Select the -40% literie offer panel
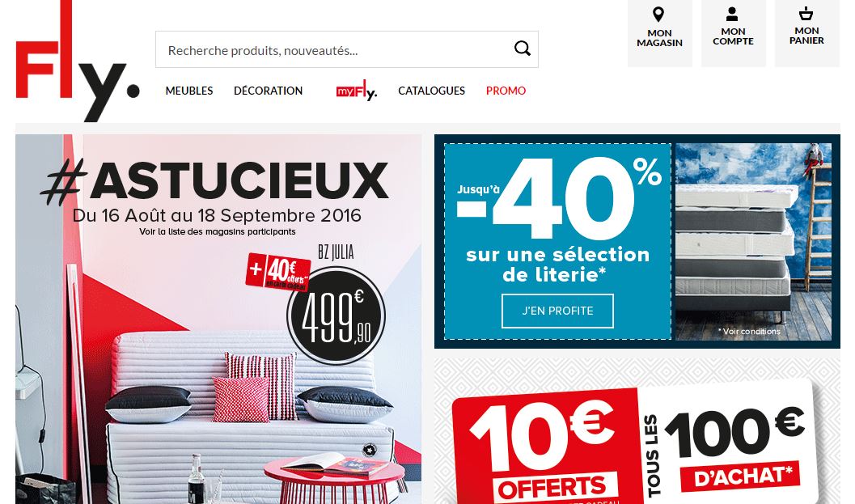The image size is (855, 504). [x=557, y=242]
